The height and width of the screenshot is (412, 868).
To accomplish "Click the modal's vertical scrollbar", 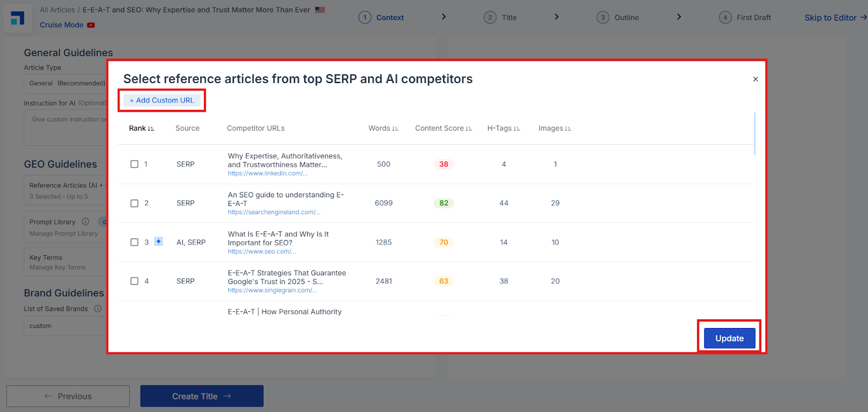I will click(755, 134).
